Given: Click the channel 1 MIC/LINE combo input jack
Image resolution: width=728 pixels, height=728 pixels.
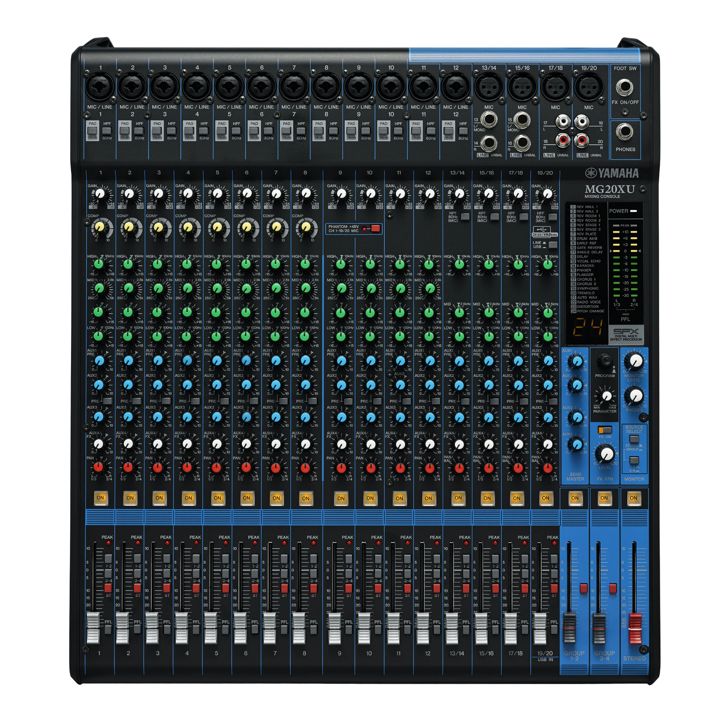Looking at the screenshot, I should [x=100, y=86].
